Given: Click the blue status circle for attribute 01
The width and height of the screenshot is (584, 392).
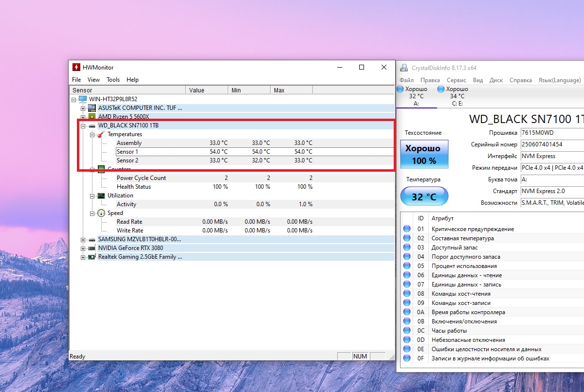Looking at the screenshot, I should click(x=407, y=229).
